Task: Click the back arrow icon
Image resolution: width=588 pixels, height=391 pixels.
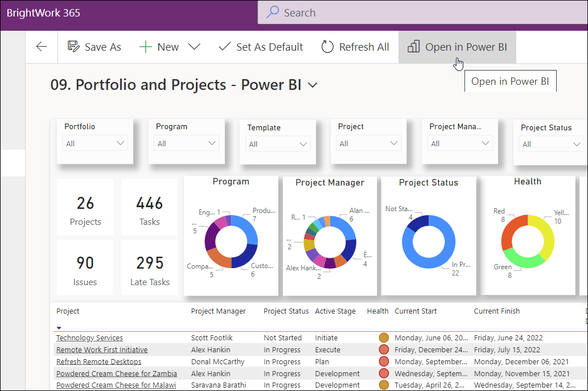Action: pyautogui.click(x=42, y=47)
